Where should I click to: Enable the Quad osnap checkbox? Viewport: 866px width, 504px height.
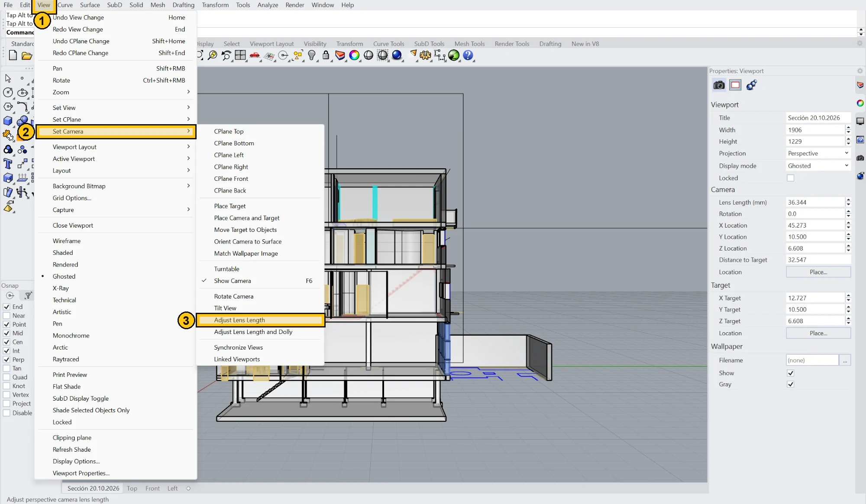[x=6, y=377]
